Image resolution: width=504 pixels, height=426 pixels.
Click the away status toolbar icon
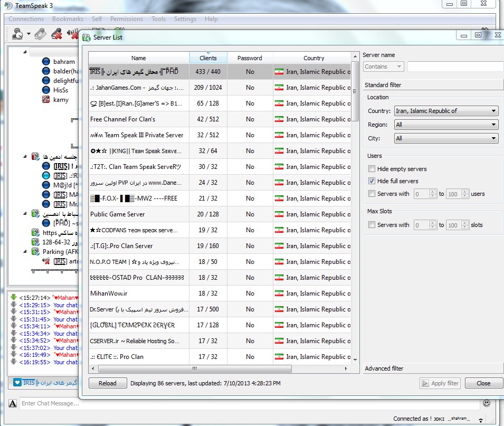pos(17,34)
